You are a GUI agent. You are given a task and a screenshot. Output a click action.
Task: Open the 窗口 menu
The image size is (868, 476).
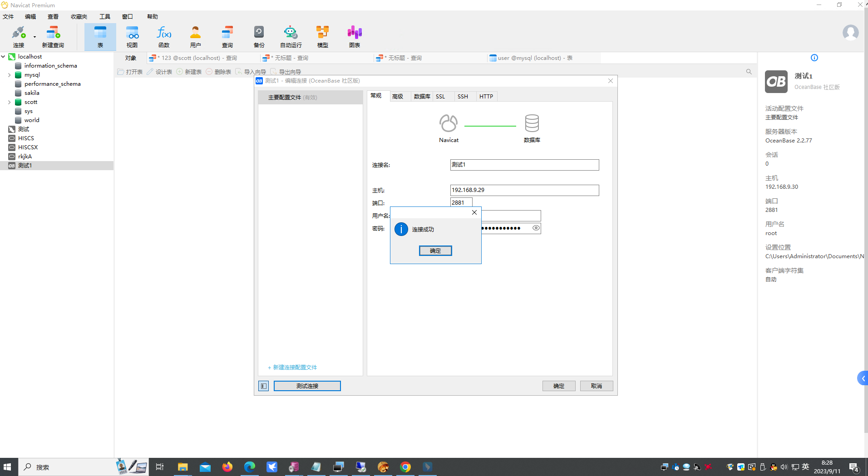(128, 17)
